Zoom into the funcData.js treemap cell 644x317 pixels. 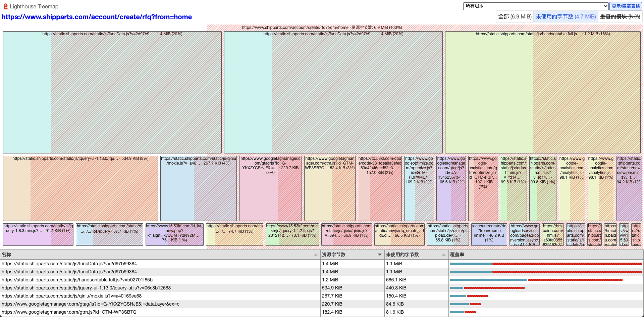click(x=111, y=92)
